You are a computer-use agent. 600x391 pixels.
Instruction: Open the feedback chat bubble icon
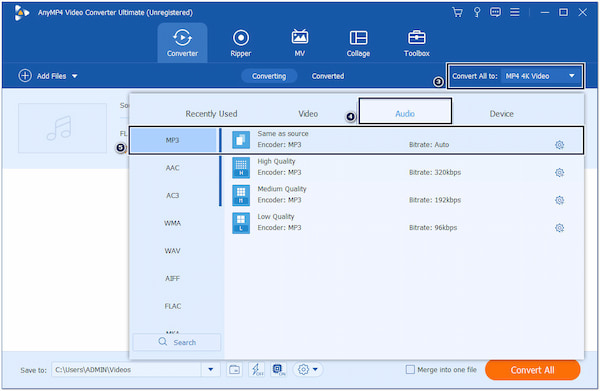tap(495, 12)
